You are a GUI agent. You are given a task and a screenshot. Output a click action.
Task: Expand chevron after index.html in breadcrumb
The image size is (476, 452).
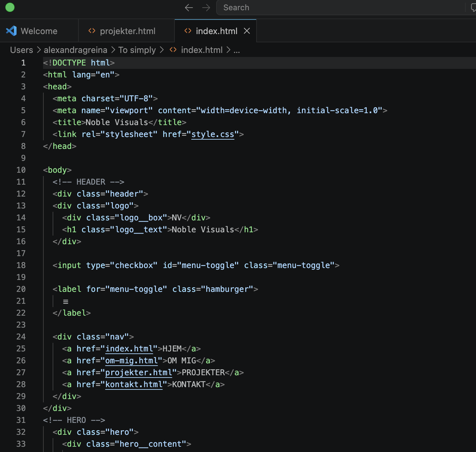(228, 50)
